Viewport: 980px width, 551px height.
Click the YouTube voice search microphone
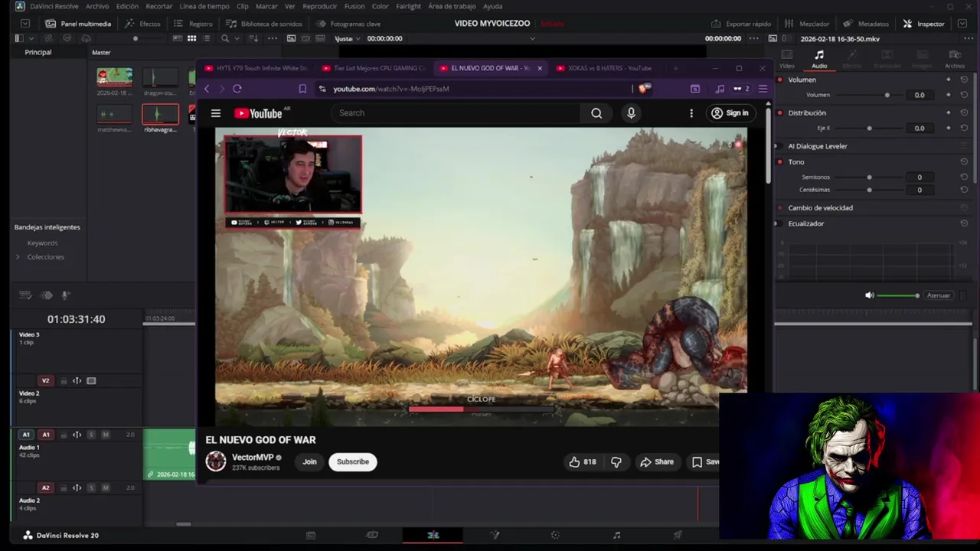tap(631, 113)
